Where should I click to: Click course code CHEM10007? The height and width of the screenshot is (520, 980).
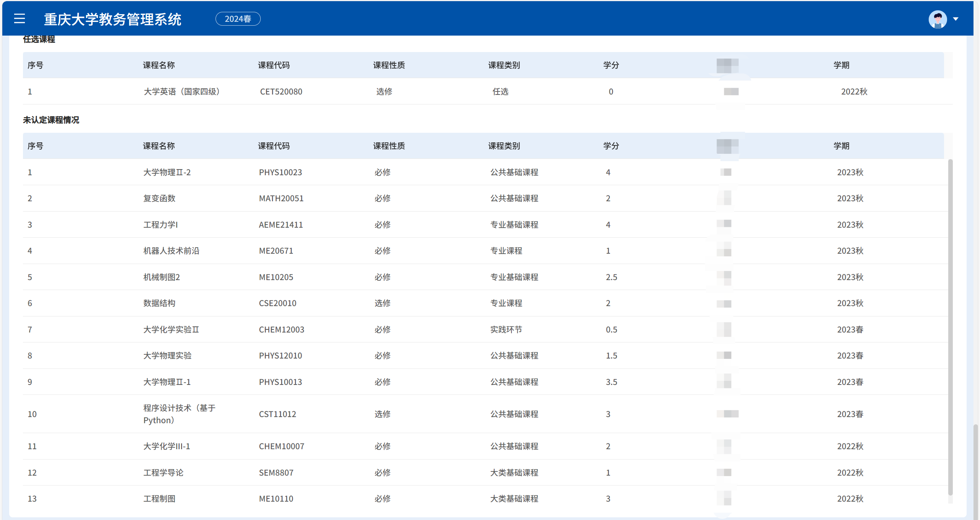tap(281, 446)
